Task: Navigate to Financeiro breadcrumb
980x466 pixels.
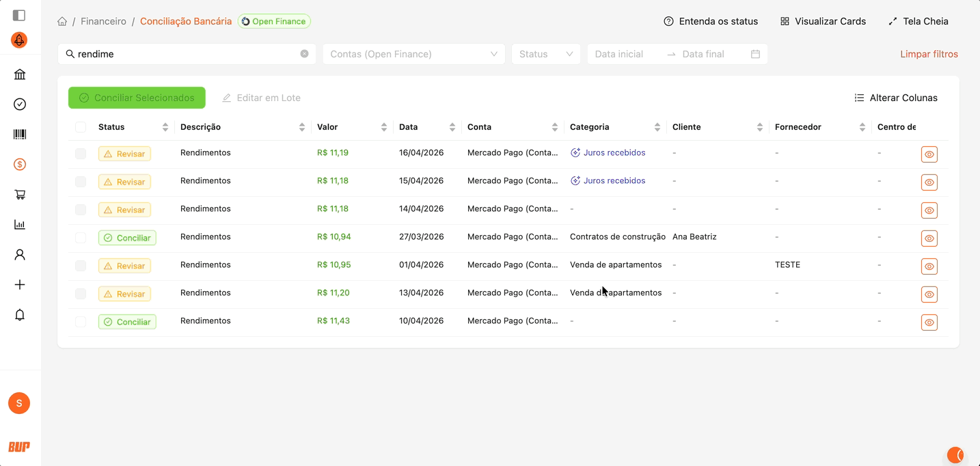Action: (x=103, y=21)
